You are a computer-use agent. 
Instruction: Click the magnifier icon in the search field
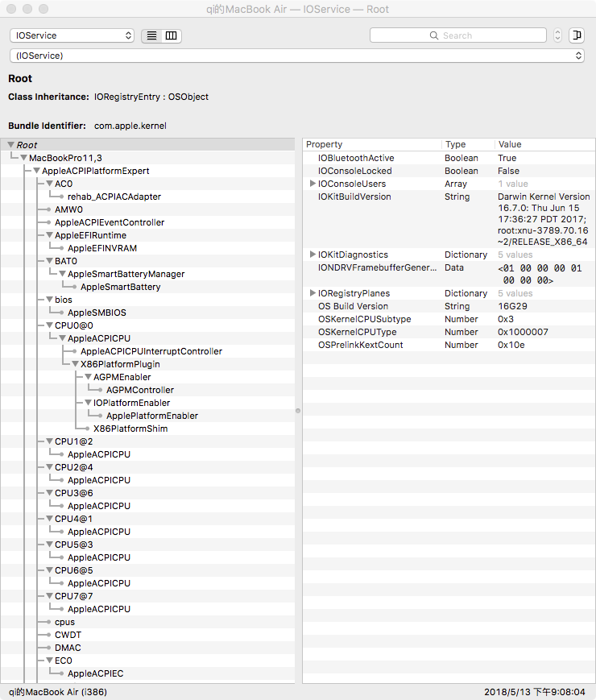(433, 35)
